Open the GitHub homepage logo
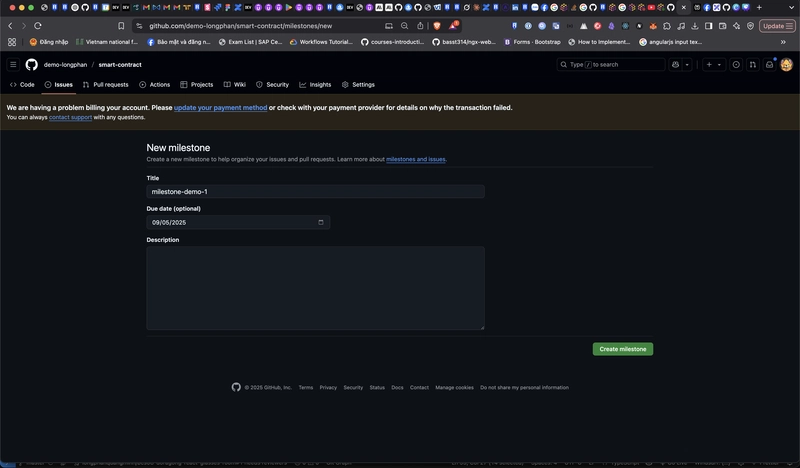 pos(31,64)
